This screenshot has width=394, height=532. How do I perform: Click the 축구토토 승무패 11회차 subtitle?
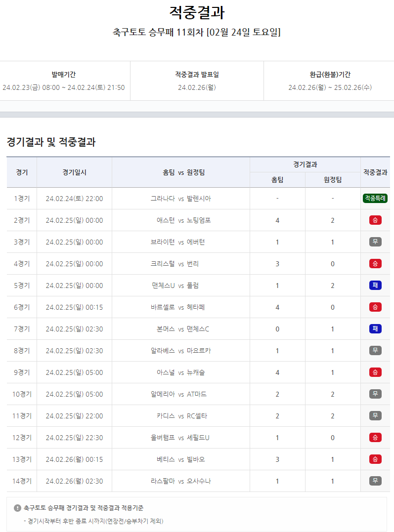pos(197,33)
